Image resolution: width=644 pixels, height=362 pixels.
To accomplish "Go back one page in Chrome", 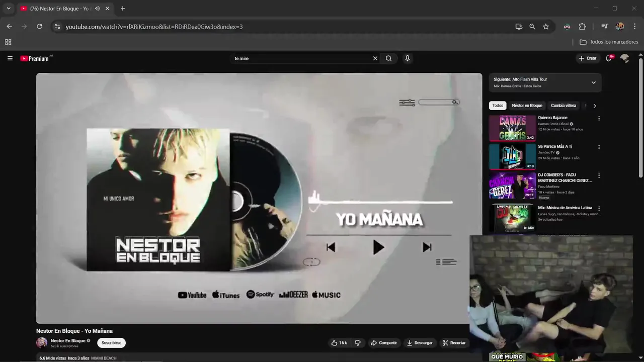I will tap(9, 27).
